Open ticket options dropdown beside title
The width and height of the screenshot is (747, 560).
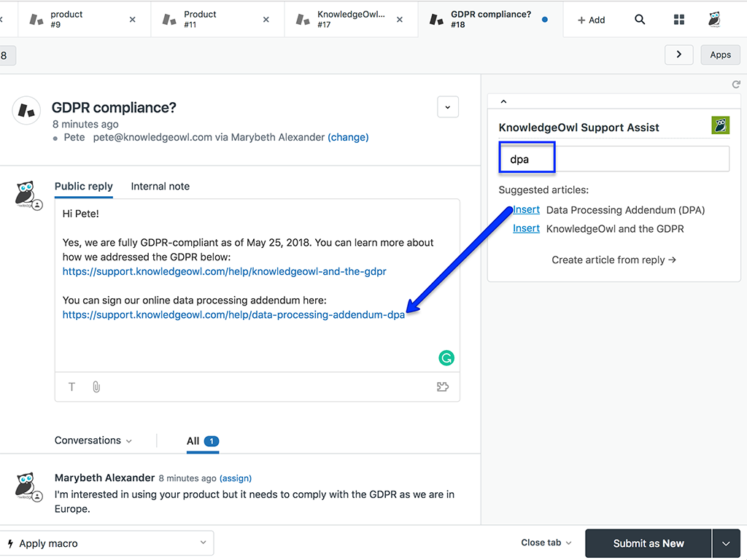pyautogui.click(x=448, y=107)
